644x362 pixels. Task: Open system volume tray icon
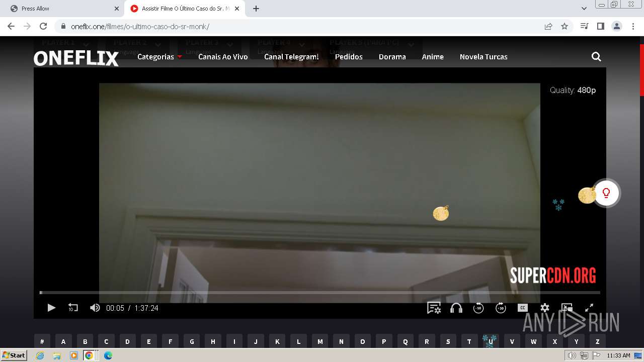pyautogui.click(x=572, y=355)
